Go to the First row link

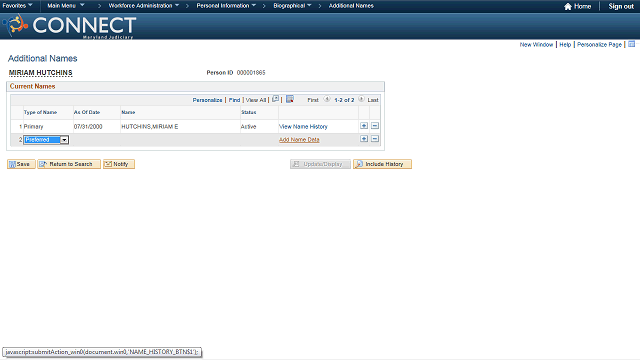click(313, 100)
